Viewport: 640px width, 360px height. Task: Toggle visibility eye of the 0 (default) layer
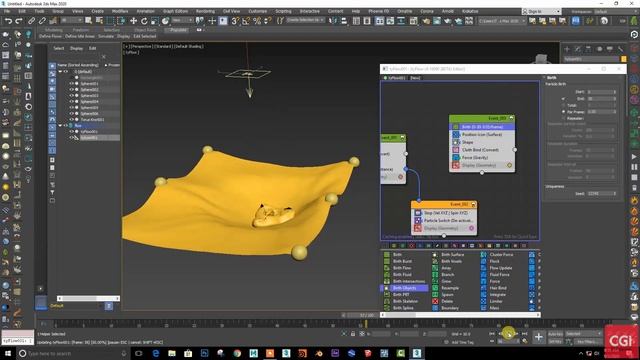coord(66,71)
